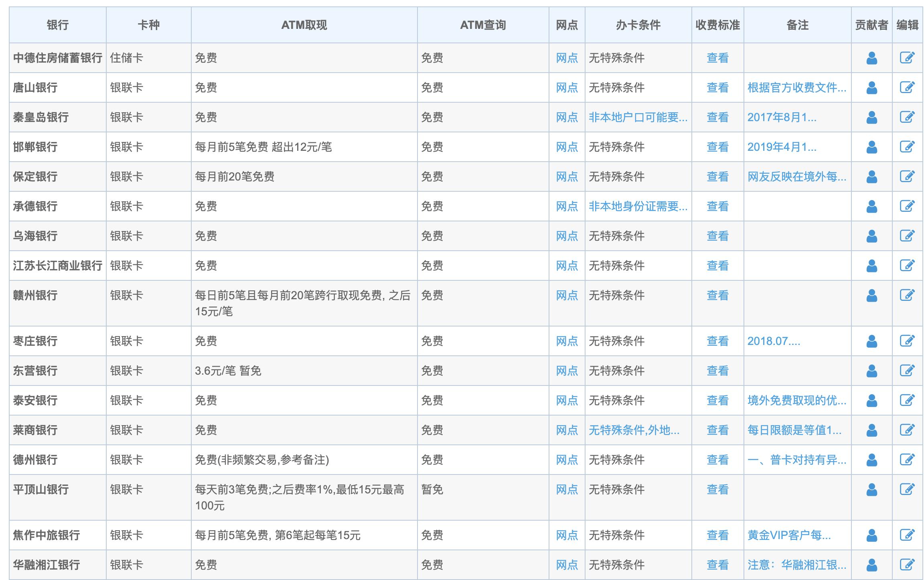The width and height of the screenshot is (924, 580).
Task: Open contributor icon for 保定银行 row
Action: tap(871, 177)
